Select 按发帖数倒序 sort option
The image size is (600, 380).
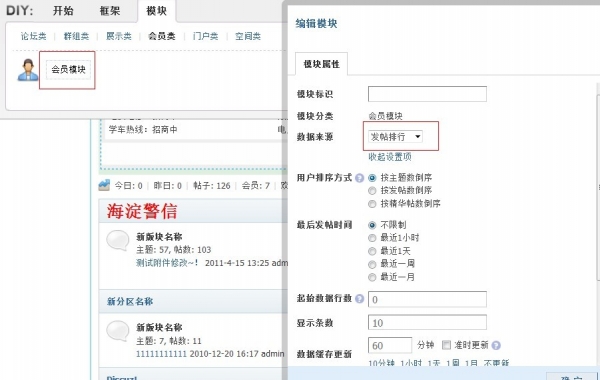(x=372, y=191)
